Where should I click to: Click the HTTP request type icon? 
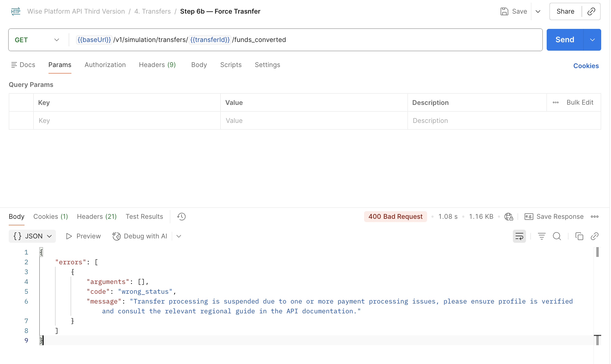[16, 11]
